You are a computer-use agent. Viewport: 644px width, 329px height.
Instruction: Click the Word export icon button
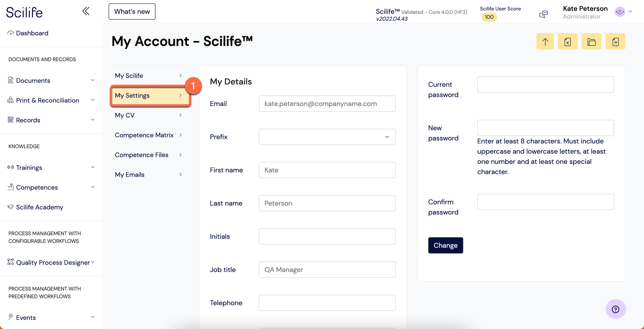[x=615, y=41]
